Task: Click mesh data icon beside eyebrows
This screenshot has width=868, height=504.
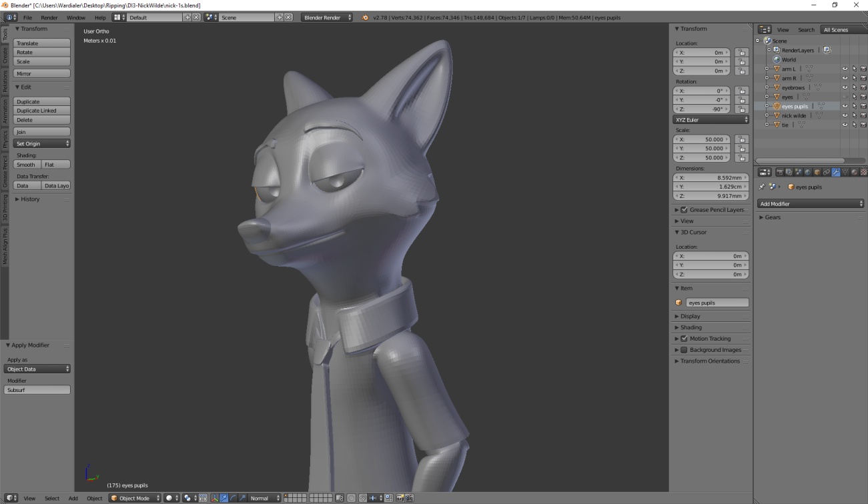Action: pos(817,87)
